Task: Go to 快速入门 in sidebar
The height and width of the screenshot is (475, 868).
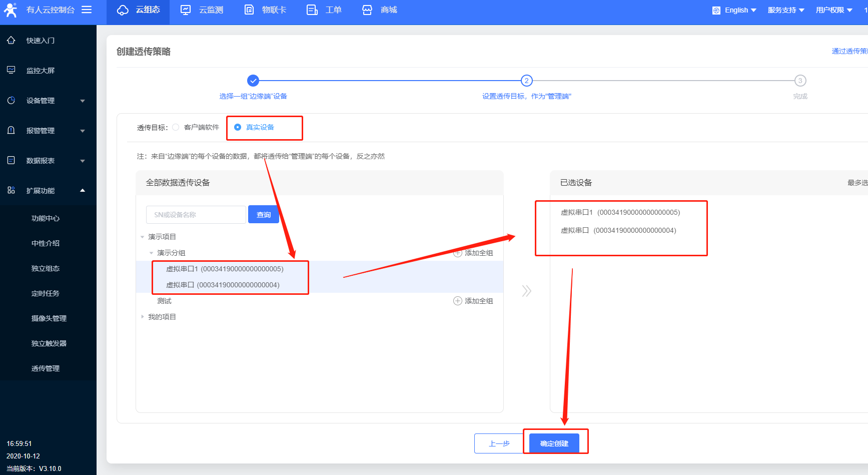Action: pos(41,41)
